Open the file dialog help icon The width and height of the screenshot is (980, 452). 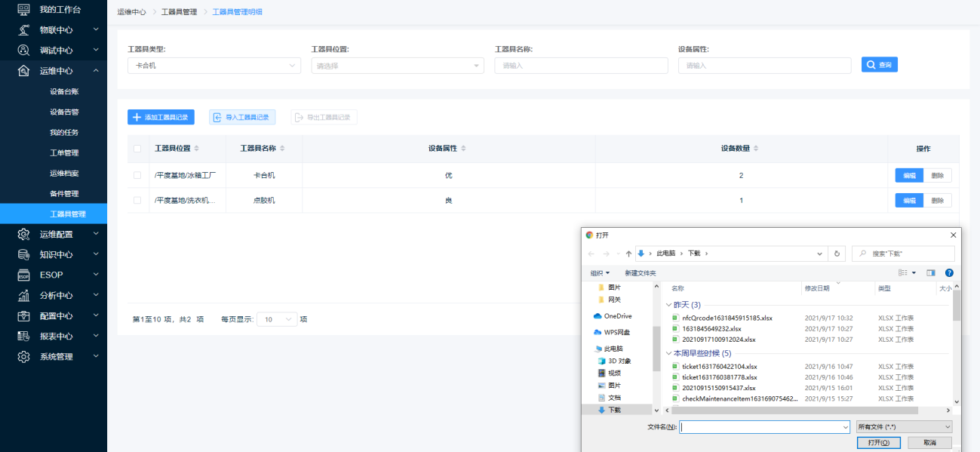[949, 272]
